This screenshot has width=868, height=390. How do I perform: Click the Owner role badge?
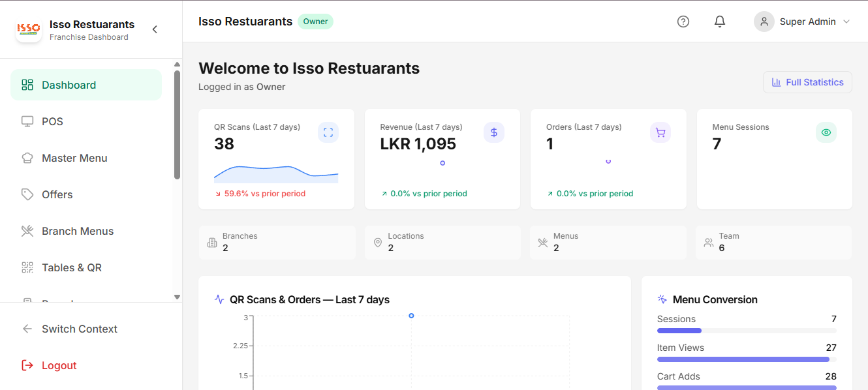(x=315, y=22)
